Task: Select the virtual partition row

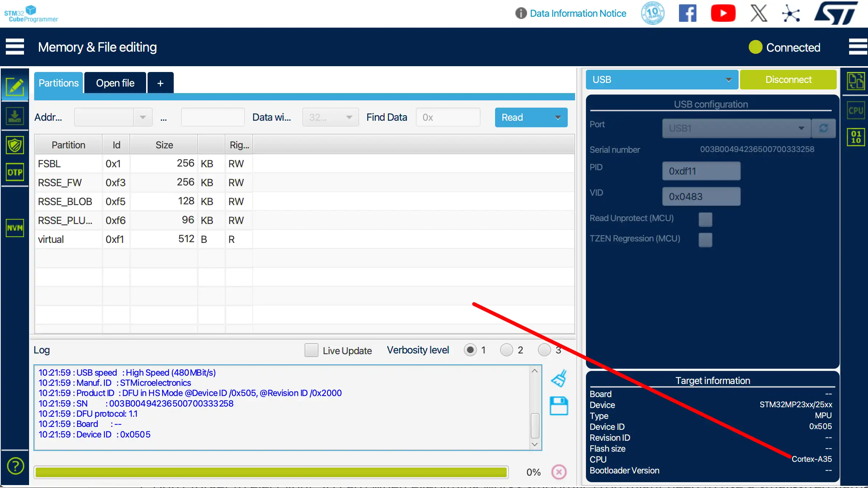Action: pyautogui.click(x=305, y=239)
